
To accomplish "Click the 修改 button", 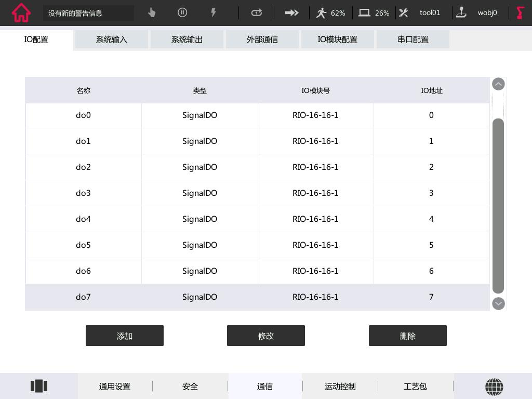I will (x=265, y=336).
